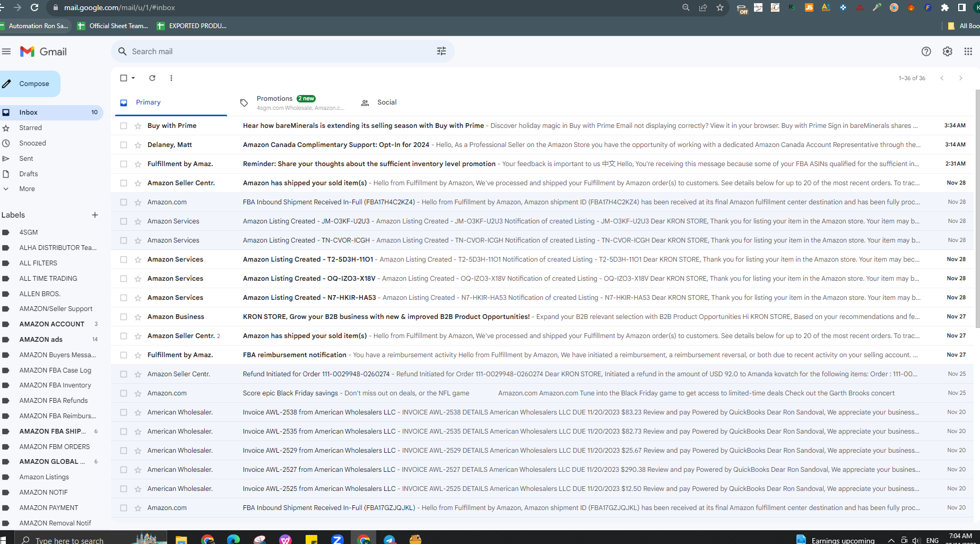Open Telegram from the taskbar
980x544 pixels.
click(389, 539)
